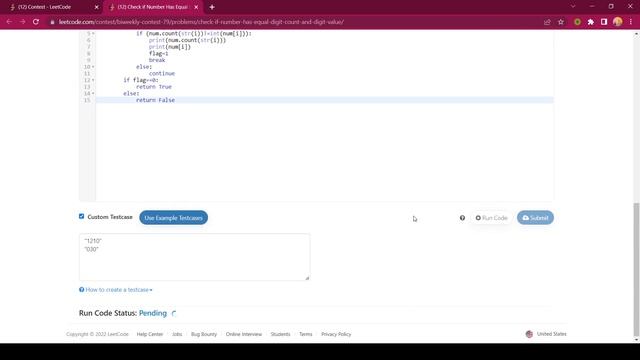The width and height of the screenshot is (640, 360).
Task: Click the scrollbar up arrow
Action: click(x=636, y=34)
